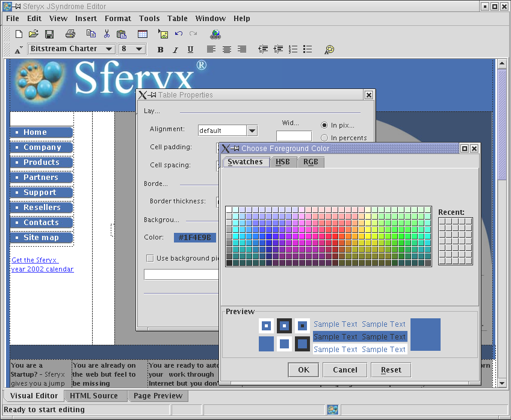The height and width of the screenshot is (420, 511).
Task: Apply underline with the U icon
Action: click(190, 49)
